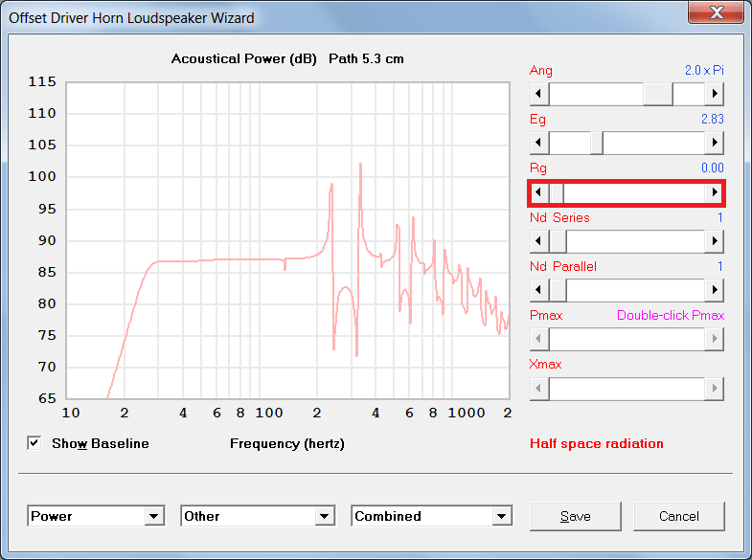Screen dimensions: 752x560
Task: Open the Combined dropdown
Action: 432,516
